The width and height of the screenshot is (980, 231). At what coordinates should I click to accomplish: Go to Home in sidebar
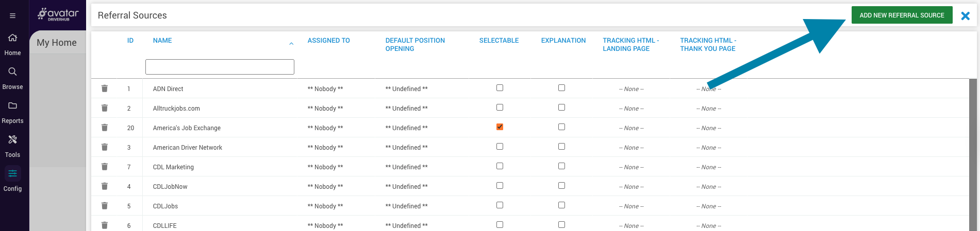12,38
